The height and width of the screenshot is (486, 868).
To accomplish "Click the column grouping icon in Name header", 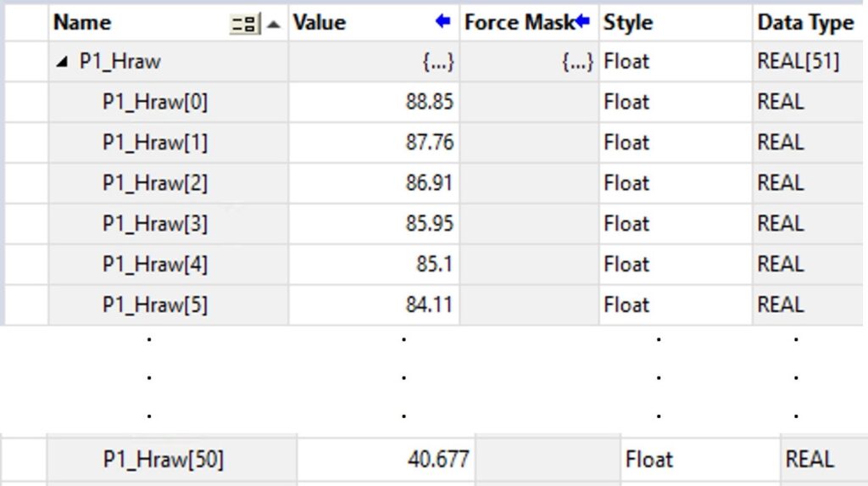I will (244, 24).
